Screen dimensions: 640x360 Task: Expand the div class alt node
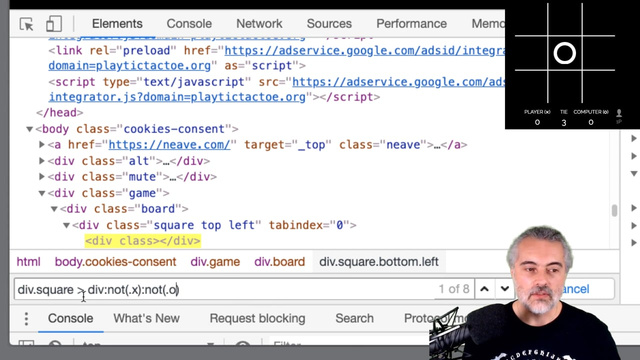click(x=42, y=161)
